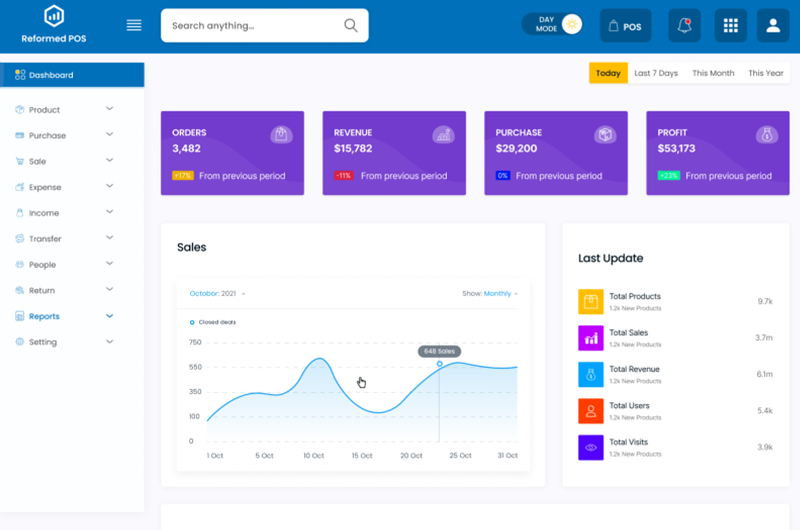The height and width of the screenshot is (530, 800).
Task: Click the Return sidebar icon
Action: [19, 290]
